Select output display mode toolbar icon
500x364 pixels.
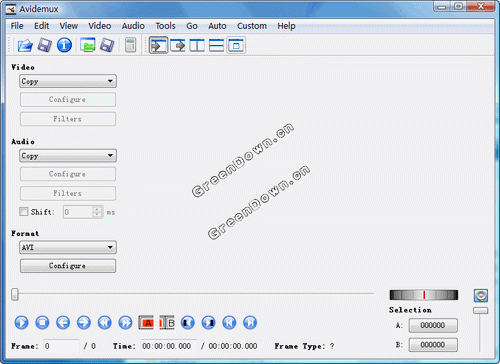[178, 45]
